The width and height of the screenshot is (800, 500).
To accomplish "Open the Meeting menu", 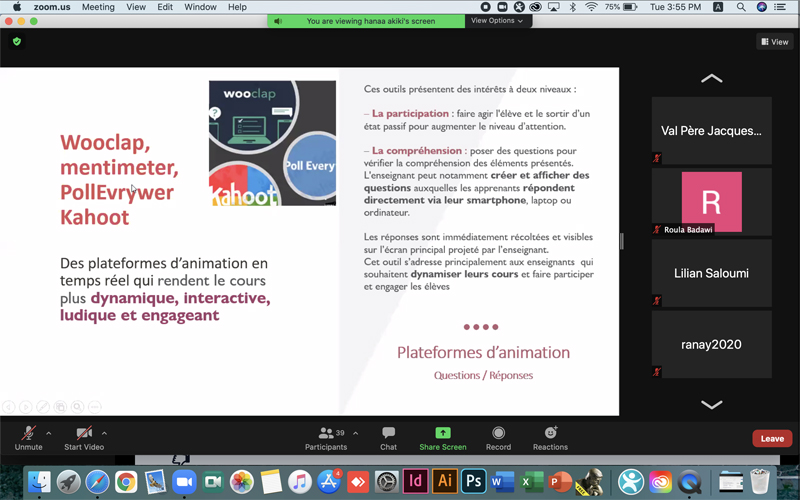I will [98, 7].
